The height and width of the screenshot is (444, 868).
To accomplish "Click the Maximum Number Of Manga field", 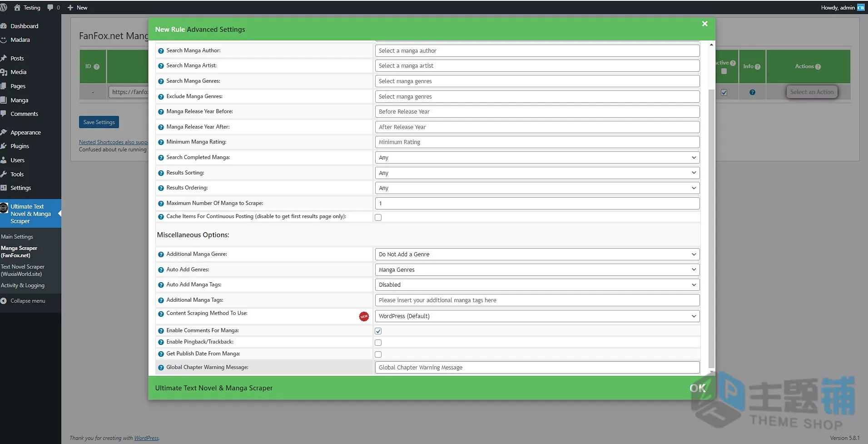I will click(x=537, y=204).
